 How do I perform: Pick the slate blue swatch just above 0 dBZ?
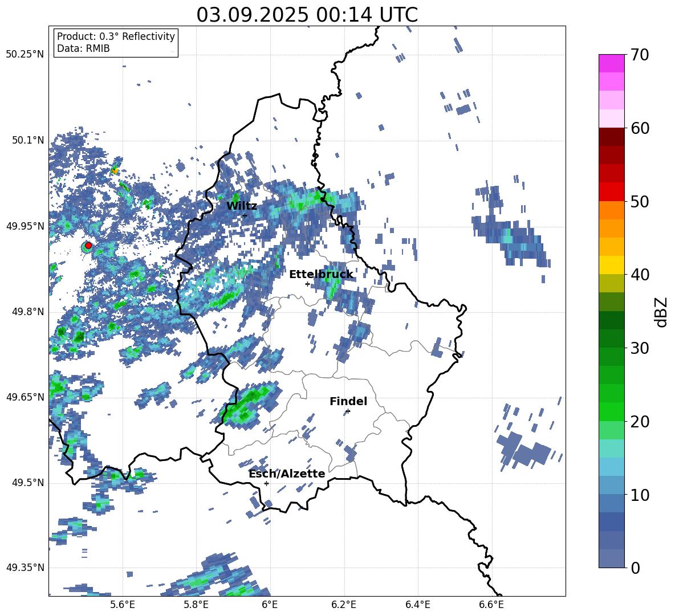611,558
